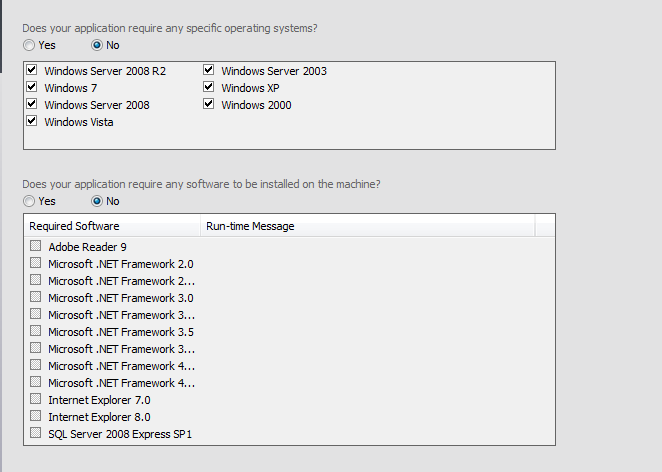Viewport: 662px width, 472px height.
Task: Uncheck the Windows XP checkbox
Action: point(209,88)
